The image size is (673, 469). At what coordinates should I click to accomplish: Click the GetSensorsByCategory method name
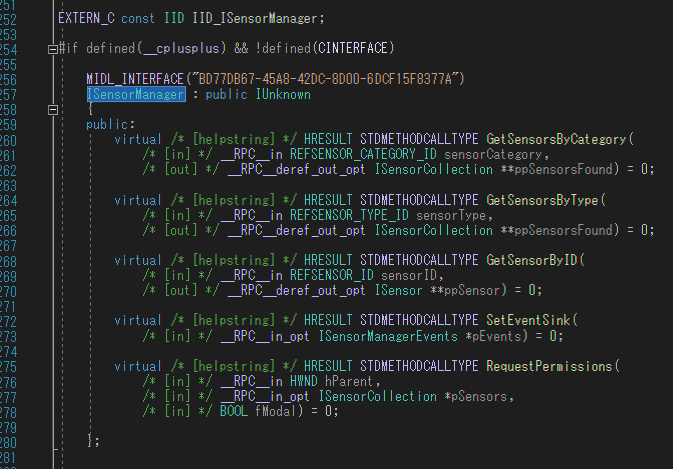556,139
